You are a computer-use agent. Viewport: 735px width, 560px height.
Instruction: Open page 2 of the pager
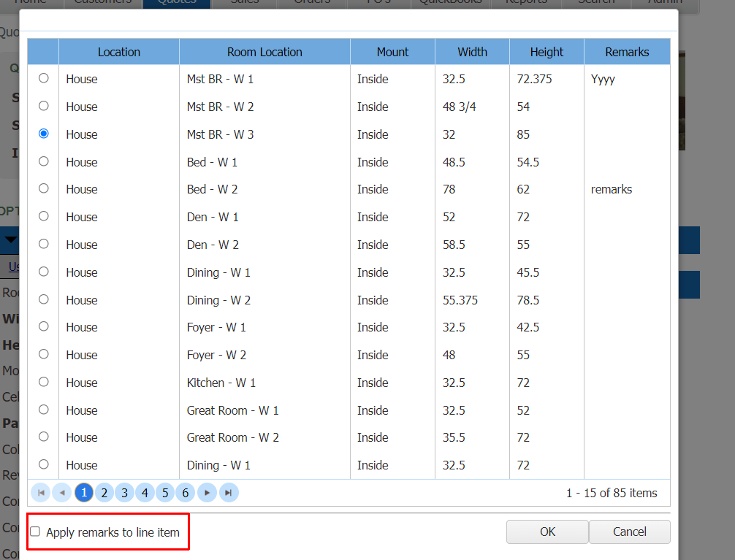[104, 493]
